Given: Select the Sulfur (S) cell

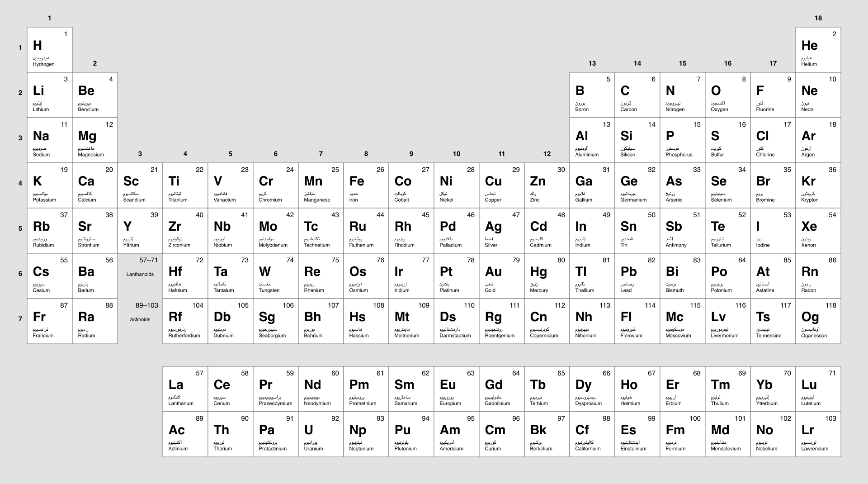Looking at the screenshot, I should pyautogui.click(x=728, y=140).
